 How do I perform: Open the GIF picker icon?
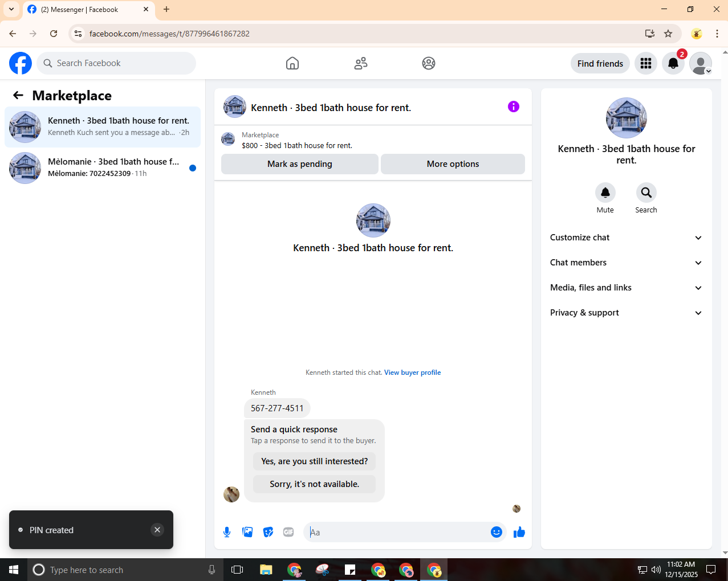pyautogui.click(x=288, y=532)
